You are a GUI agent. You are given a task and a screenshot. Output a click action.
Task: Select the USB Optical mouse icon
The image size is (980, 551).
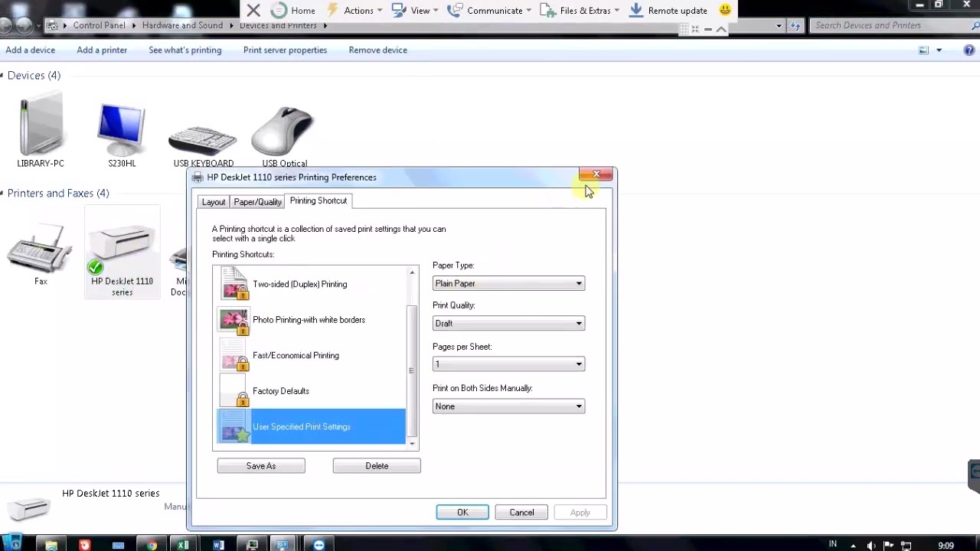tap(284, 130)
